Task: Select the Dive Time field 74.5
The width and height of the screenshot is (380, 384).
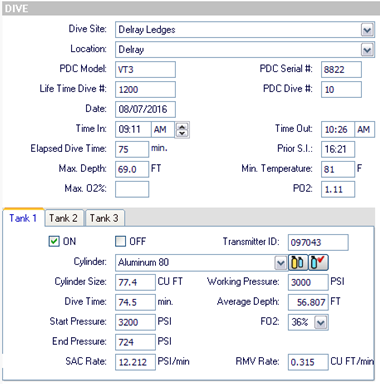Action: (x=135, y=302)
